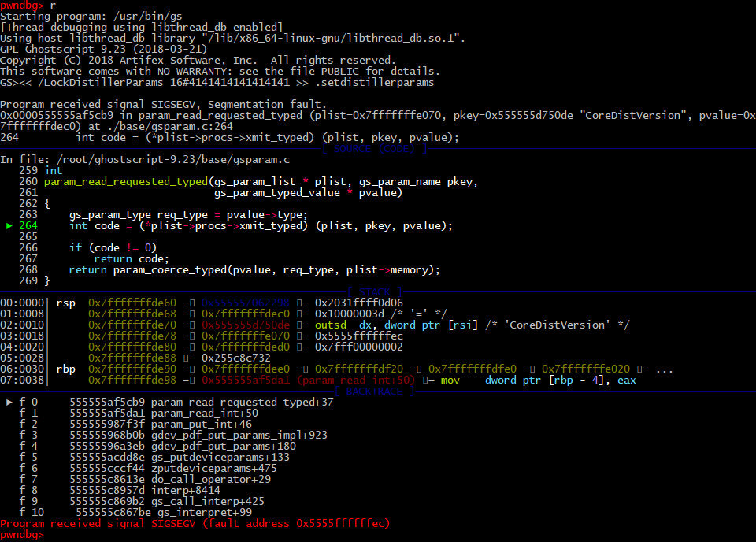Image resolution: width=756 pixels, height=542 pixels.
Task: Click the green current-line arrow at line 264
Action: click(9, 226)
